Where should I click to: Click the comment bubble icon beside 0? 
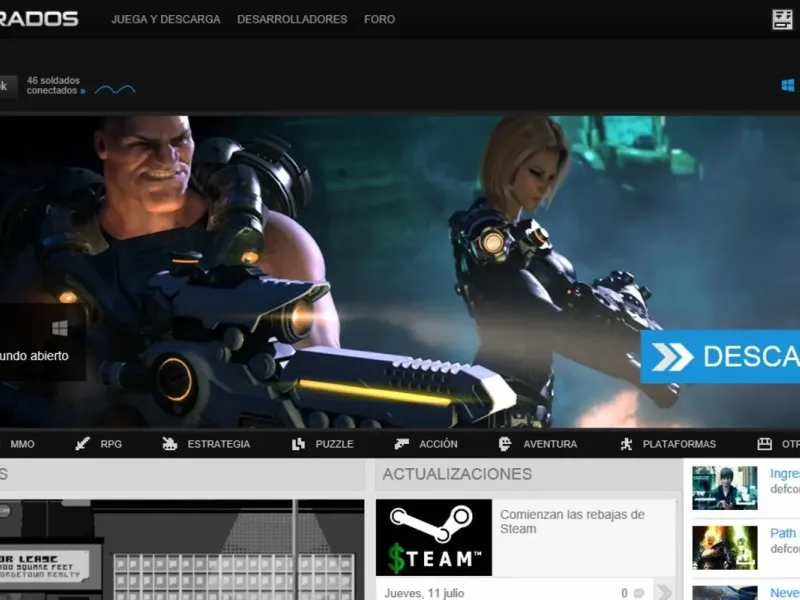(x=638, y=593)
